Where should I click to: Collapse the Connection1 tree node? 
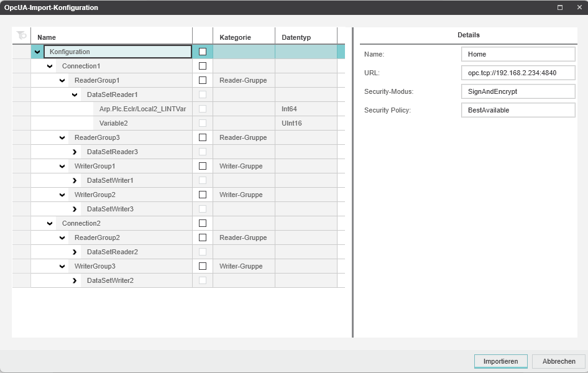(x=50, y=66)
